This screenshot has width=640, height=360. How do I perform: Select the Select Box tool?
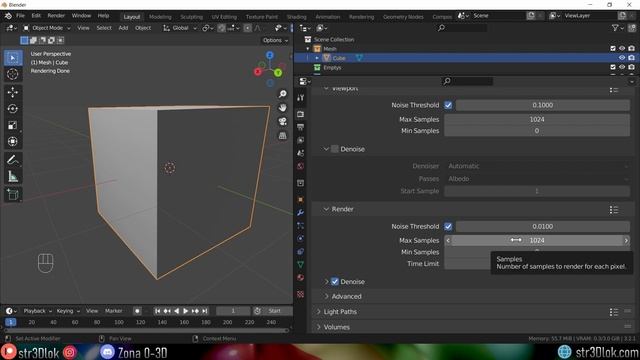(13, 58)
